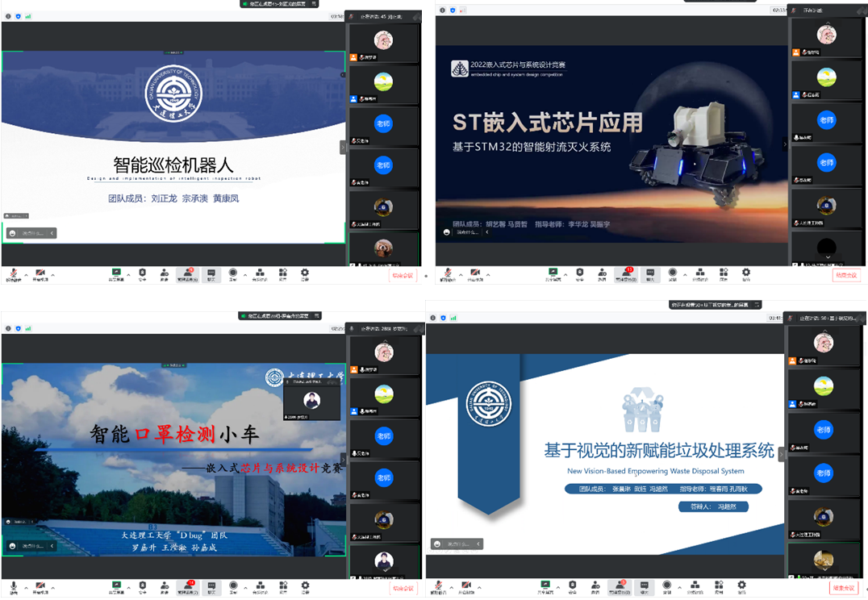Screen dimensions: 868x600
Task: Expand video options arrow beside top-right camera
Action: [x=489, y=274]
